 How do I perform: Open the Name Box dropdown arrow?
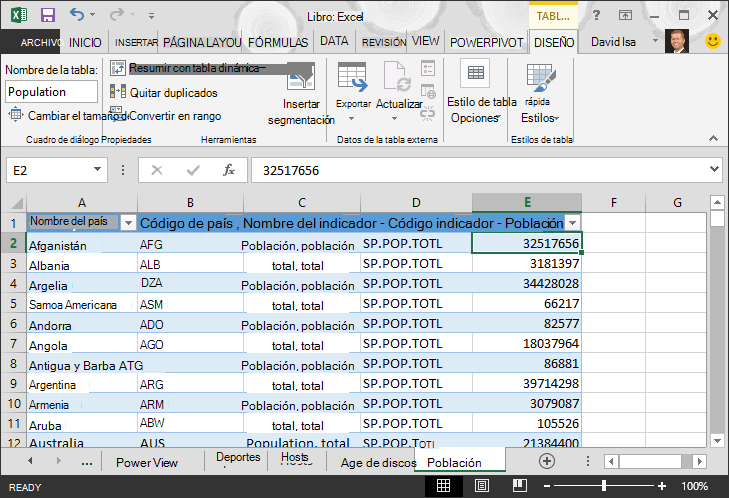(97, 169)
